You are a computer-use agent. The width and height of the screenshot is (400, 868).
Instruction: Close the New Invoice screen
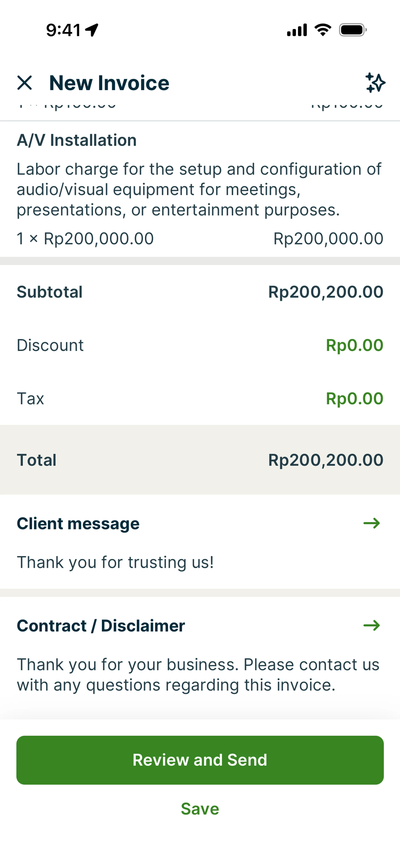pyautogui.click(x=25, y=83)
